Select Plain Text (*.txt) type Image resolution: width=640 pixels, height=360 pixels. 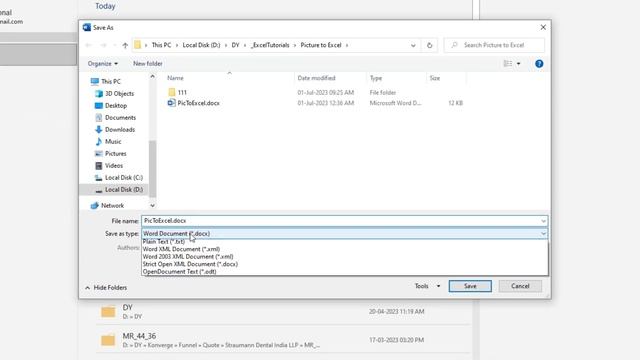(163, 242)
